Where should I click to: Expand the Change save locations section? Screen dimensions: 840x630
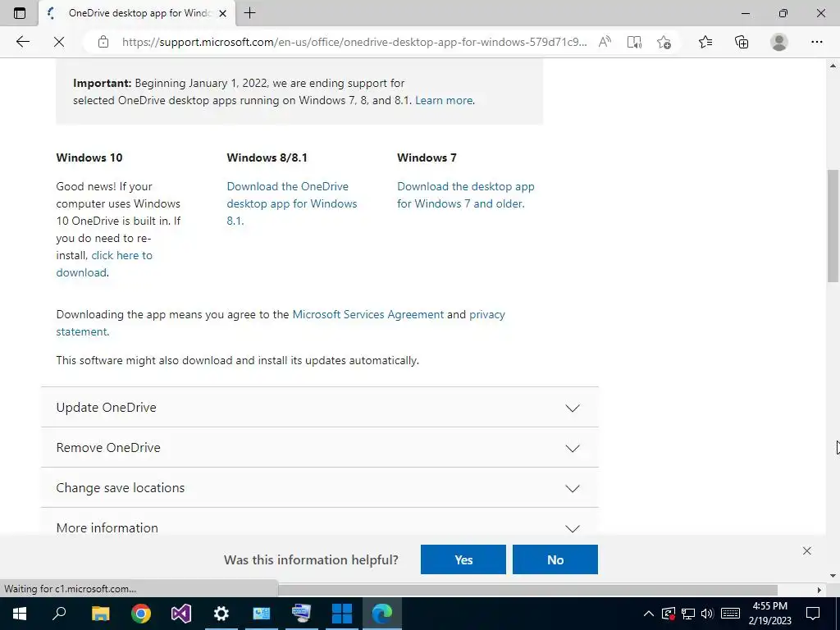point(320,487)
